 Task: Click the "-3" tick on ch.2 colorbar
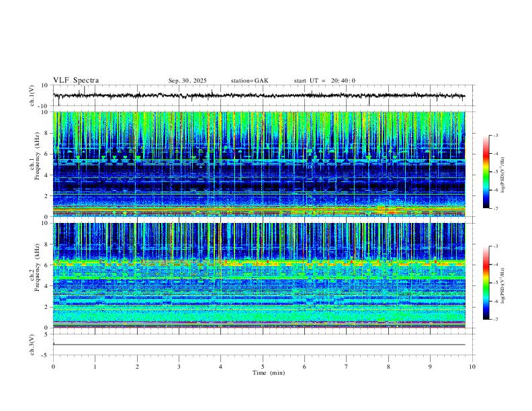(496, 246)
